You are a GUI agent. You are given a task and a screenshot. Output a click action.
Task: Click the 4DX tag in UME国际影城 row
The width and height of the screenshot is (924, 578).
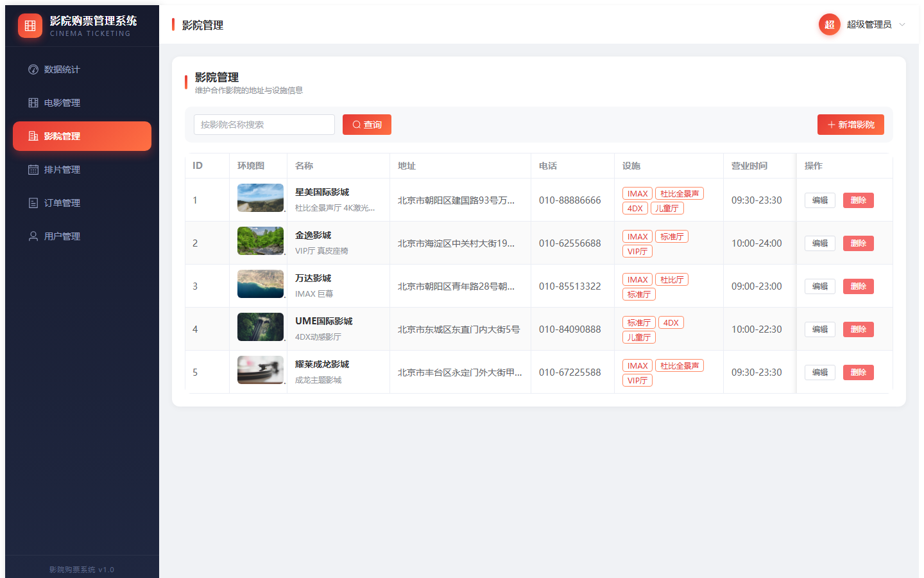click(x=671, y=322)
